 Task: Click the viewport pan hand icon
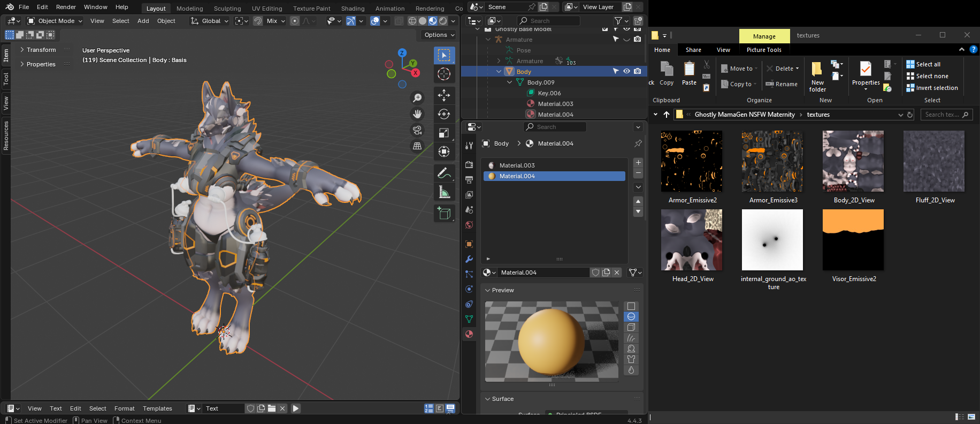click(x=417, y=114)
